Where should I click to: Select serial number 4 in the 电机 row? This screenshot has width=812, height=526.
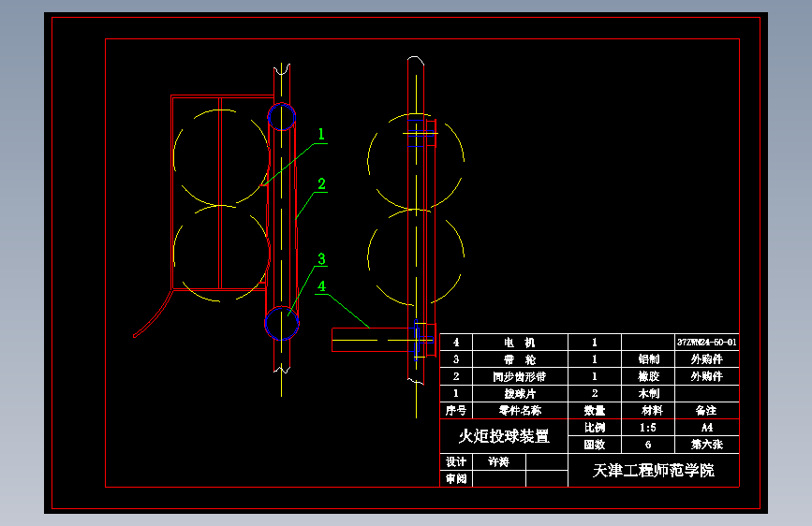(x=456, y=343)
